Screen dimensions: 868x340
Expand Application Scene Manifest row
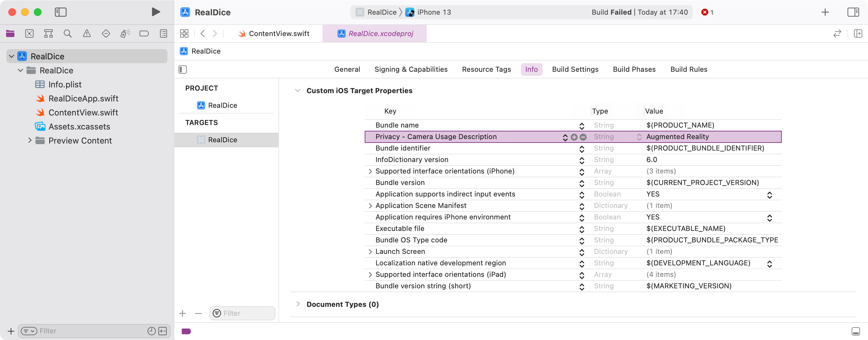370,205
